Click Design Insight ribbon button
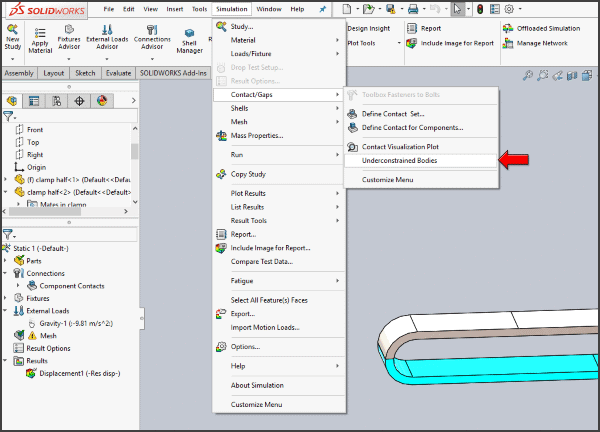The image size is (600, 432). pos(368,28)
